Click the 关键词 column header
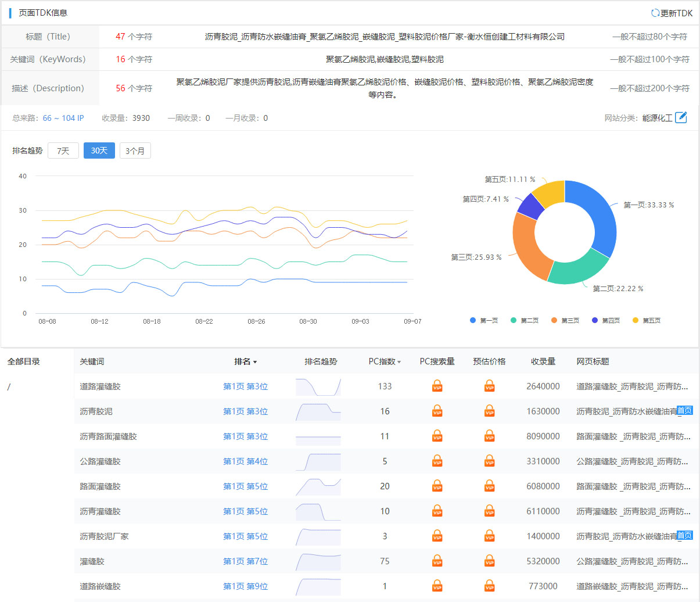 [92, 361]
